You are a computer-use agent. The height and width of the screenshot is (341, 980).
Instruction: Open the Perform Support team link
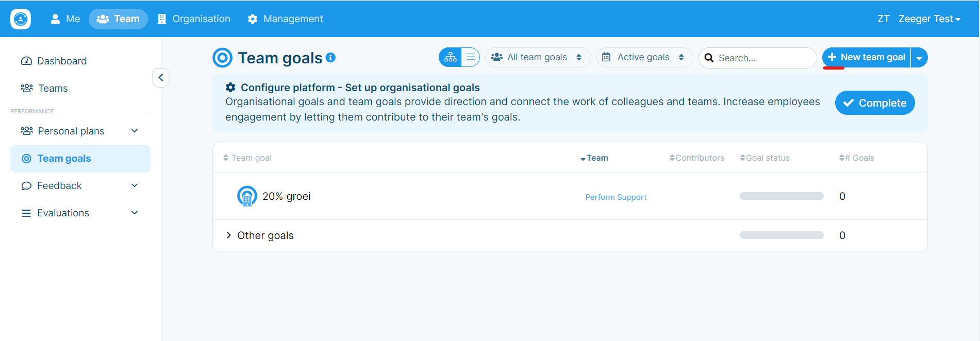pos(616,197)
